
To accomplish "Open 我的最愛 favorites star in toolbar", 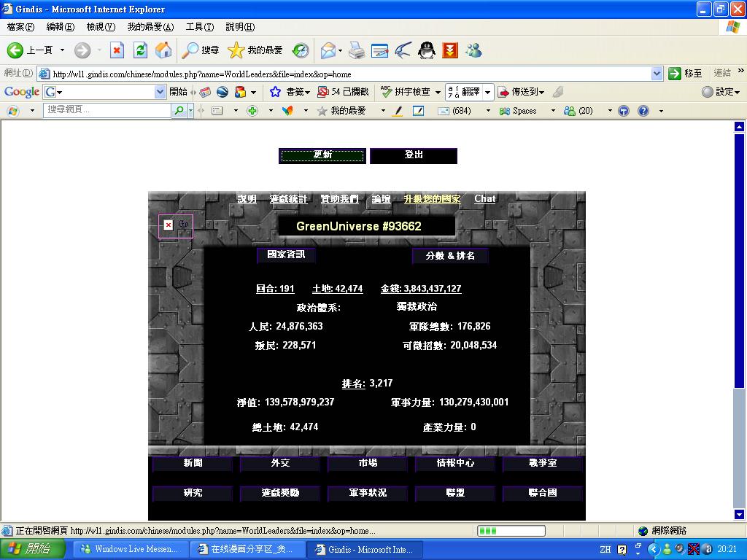I will pyautogui.click(x=255, y=50).
